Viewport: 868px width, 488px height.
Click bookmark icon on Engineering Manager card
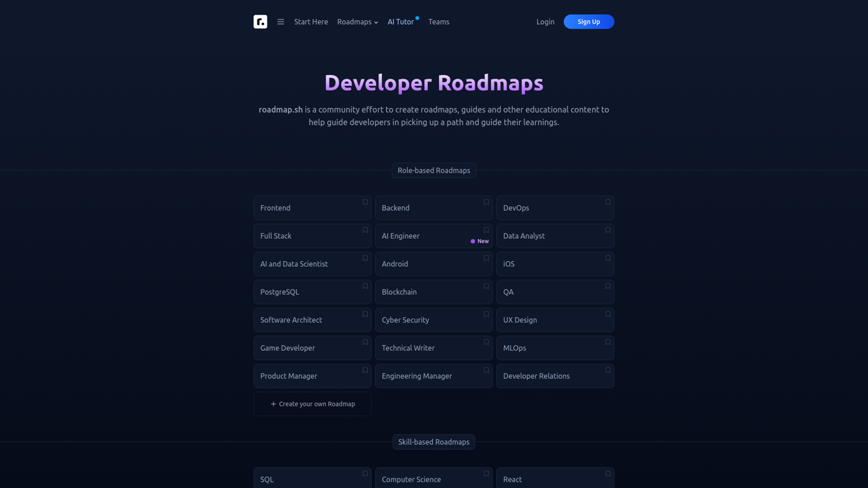[487, 370]
